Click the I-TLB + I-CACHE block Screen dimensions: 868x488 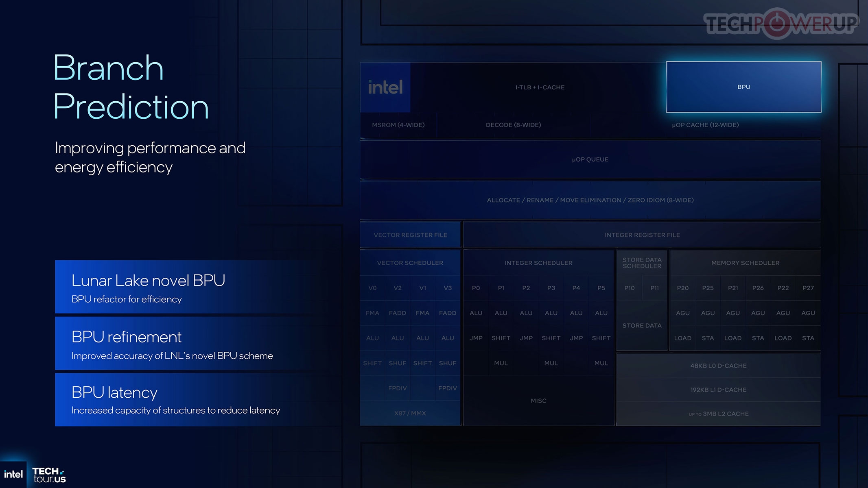point(540,87)
